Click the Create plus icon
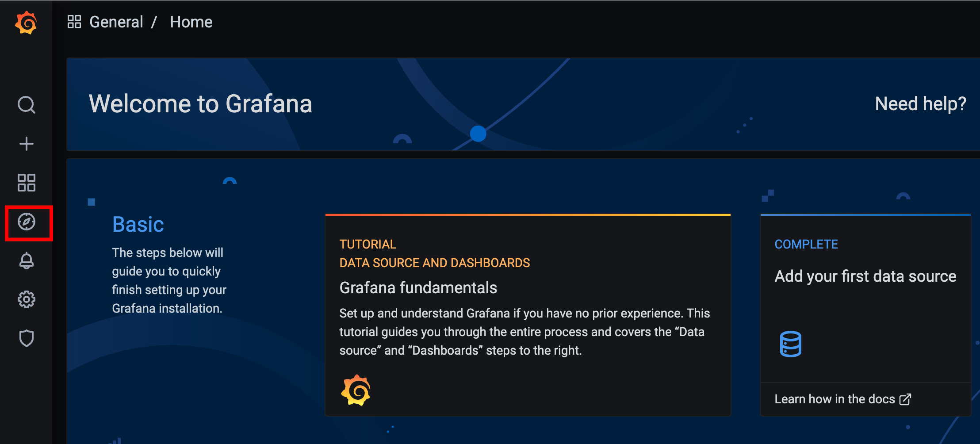Viewport: 980px width, 444px height. click(26, 144)
